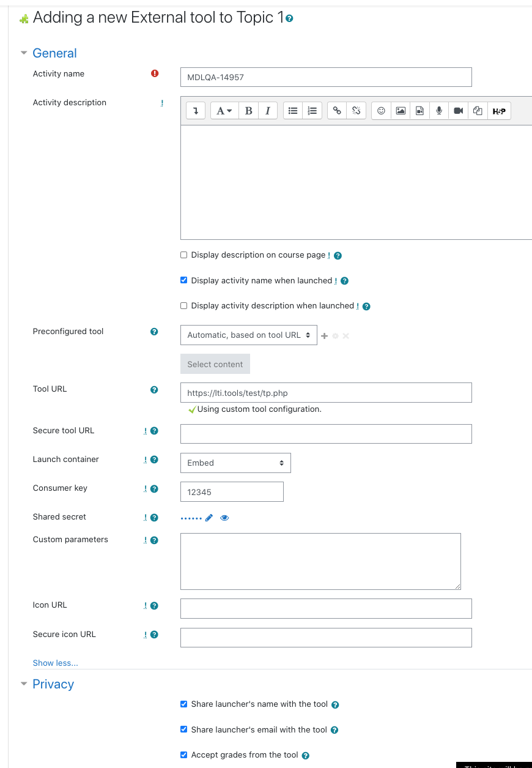Open help for Tool URL
Image resolution: width=532 pixels, height=768 pixels.
click(x=154, y=389)
